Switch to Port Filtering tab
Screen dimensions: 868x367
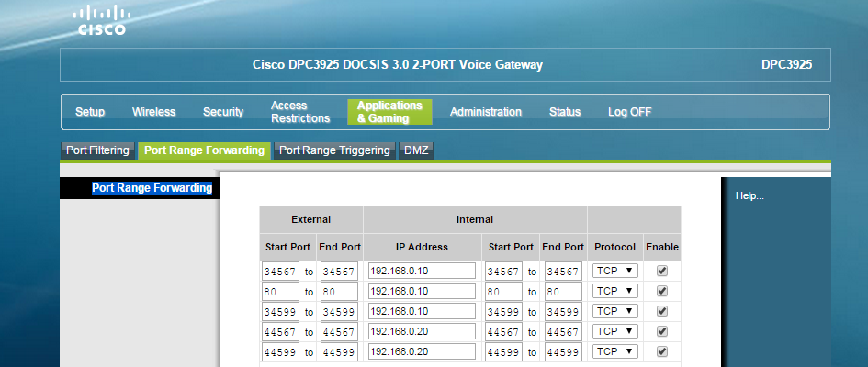[97, 150]
